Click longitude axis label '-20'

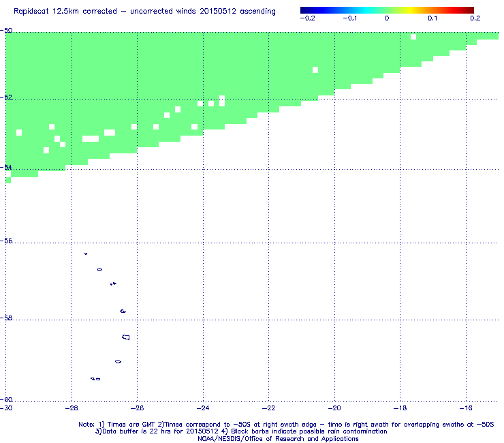point(334,408)
